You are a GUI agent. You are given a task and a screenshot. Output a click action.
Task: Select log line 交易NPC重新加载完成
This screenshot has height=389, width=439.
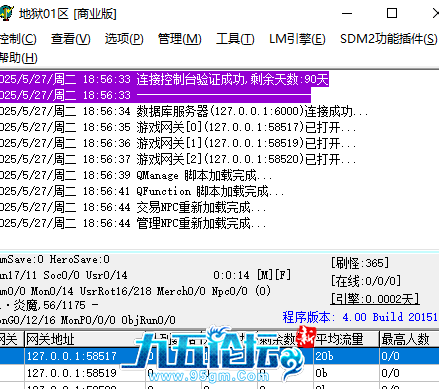pyautogui.click(x=133, y=207)
